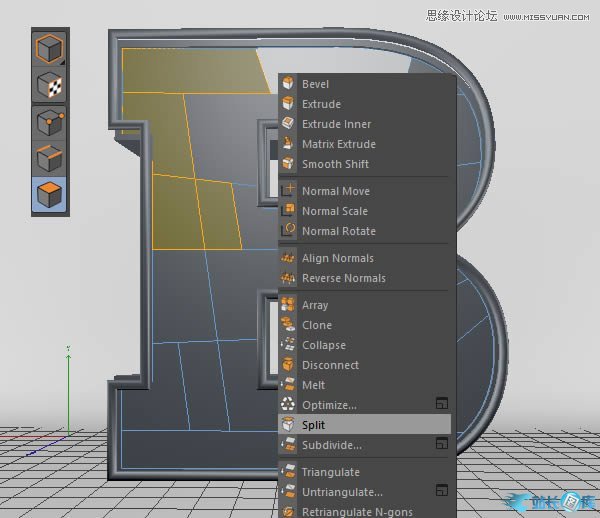Click the Split command
Screen dimensions: 600x518
coord(314,425)
